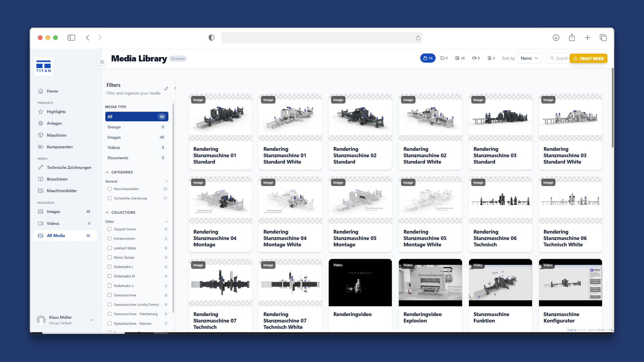The width and height of the screenshot is (644, 362).
Task: Check the Doppel-Stanze collection checkbox
Action: tap(109, 229)
